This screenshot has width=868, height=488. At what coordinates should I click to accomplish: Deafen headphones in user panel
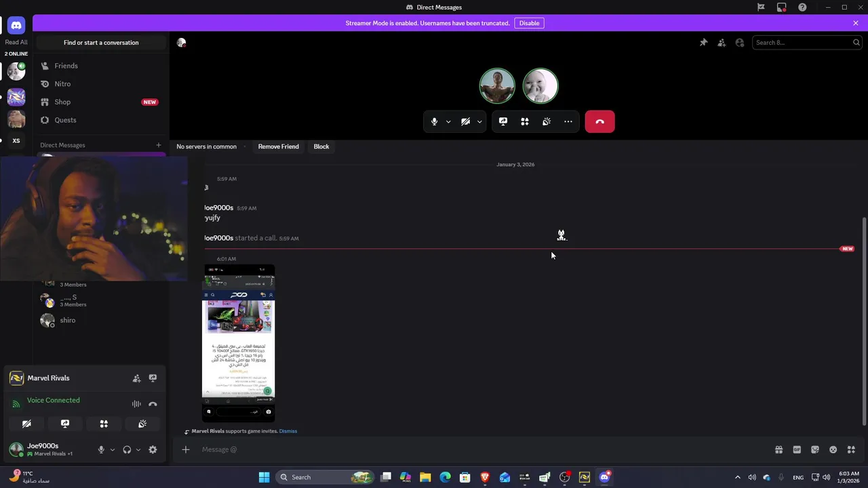(127, 450)
